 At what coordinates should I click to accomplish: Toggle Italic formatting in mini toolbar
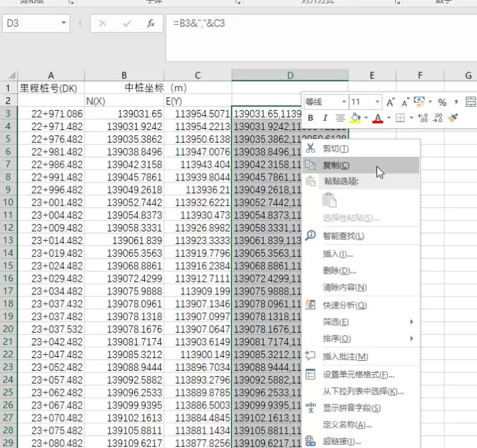click(x=325, y=118)
